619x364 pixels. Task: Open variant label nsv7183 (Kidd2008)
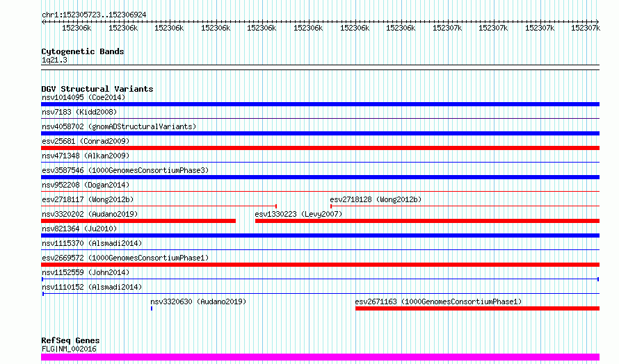[79, 112]
